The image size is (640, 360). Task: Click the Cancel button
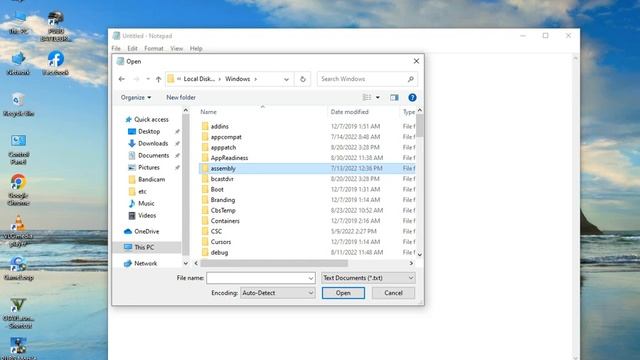click(x=393, y=293)
